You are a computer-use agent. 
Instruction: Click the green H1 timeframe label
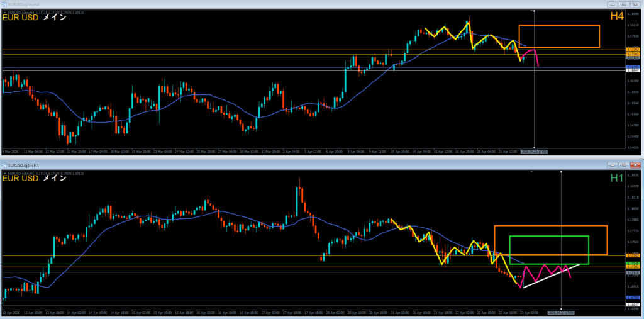tap(616, 178)
